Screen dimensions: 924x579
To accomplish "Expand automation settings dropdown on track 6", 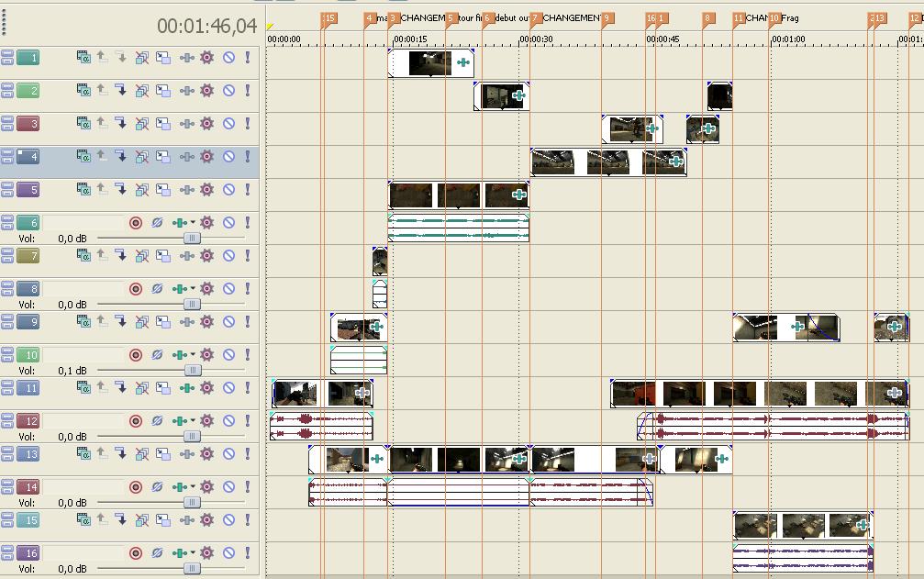I will [x=193, y=222].
